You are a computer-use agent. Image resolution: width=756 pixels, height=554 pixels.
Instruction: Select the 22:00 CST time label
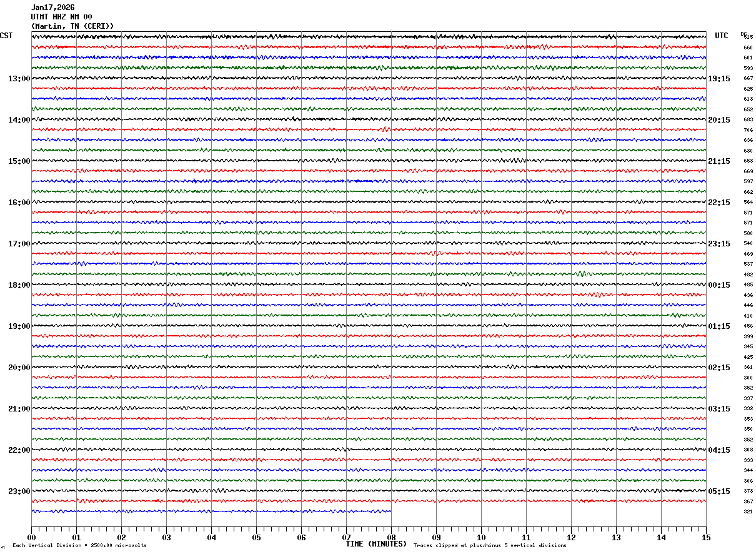point(19,450)
